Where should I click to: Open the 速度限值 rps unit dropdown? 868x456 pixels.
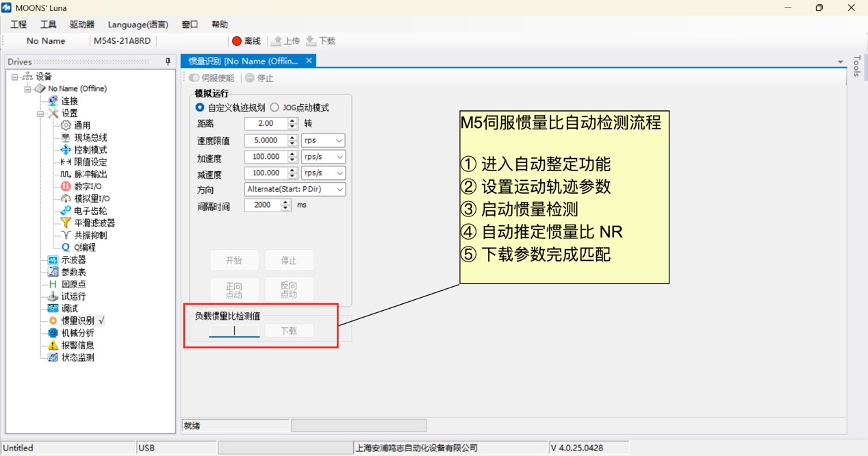tap(323, 140)
